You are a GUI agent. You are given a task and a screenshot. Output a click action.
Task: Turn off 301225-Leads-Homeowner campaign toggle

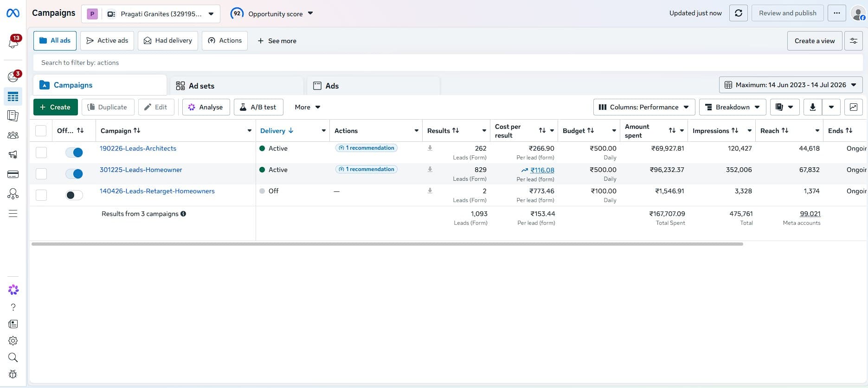coord(74,174)
